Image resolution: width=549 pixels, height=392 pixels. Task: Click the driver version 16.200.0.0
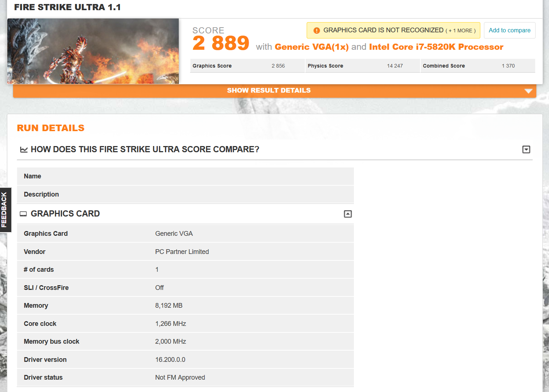pos(170,360)
